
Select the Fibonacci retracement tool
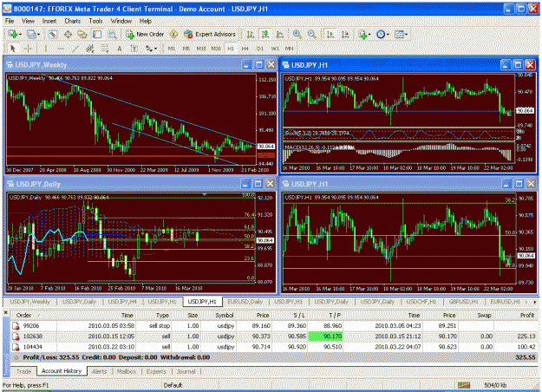[104, 49]
